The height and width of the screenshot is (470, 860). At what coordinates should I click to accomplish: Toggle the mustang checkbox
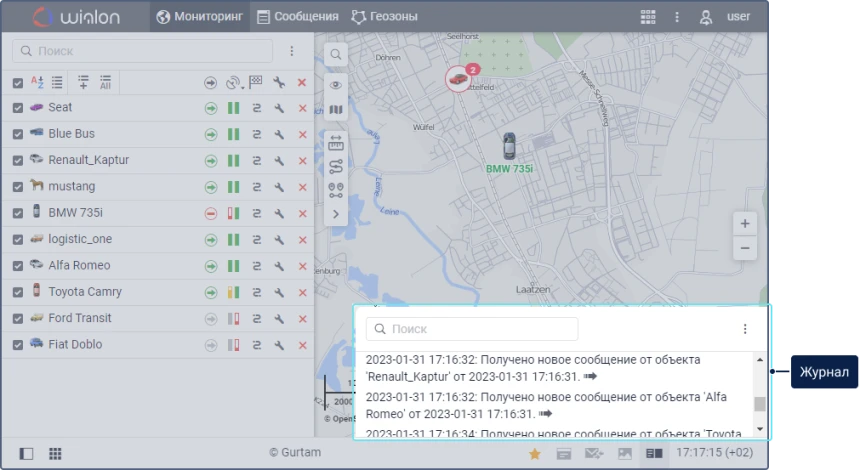click(x=18, y=187)
